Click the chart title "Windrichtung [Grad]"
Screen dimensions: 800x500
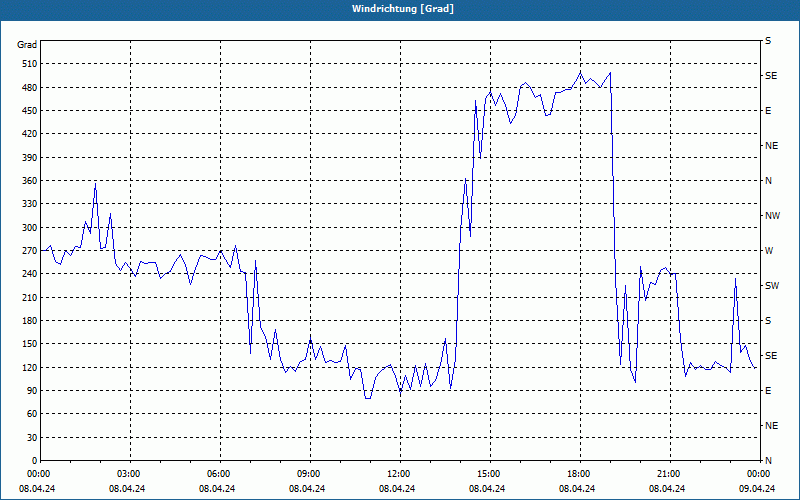(x=403, y=9)
